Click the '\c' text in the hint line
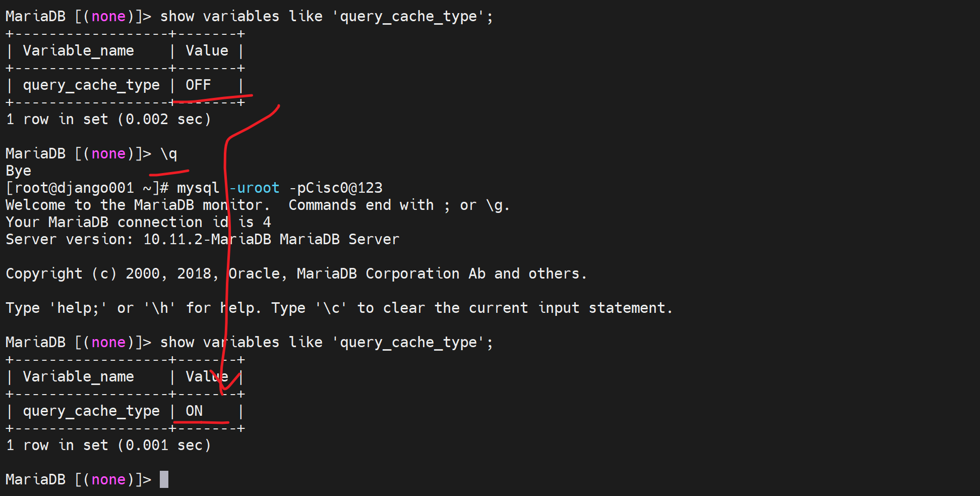The width and height of the screenshot is (980, 496). 331,308
